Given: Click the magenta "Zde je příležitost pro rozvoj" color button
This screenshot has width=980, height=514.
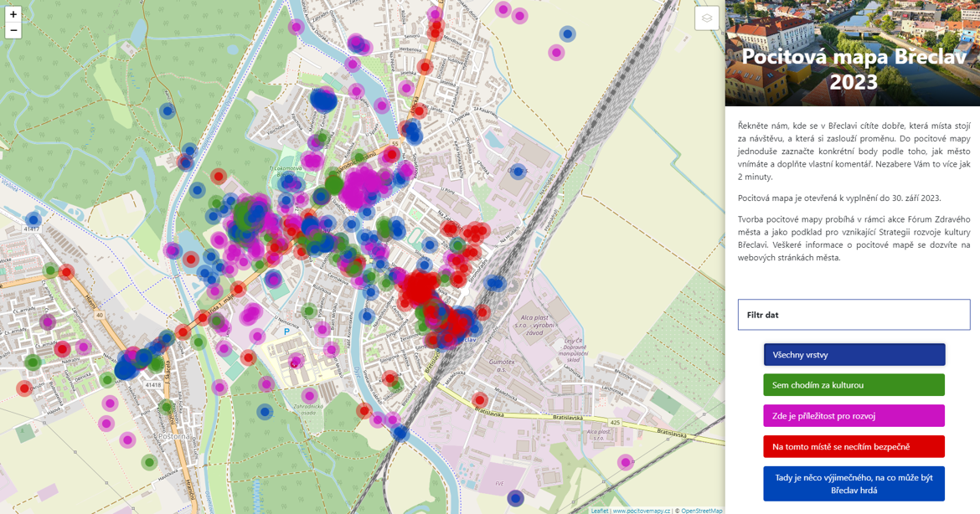Looking at the screenshot, I should click(x=852, y=415).
